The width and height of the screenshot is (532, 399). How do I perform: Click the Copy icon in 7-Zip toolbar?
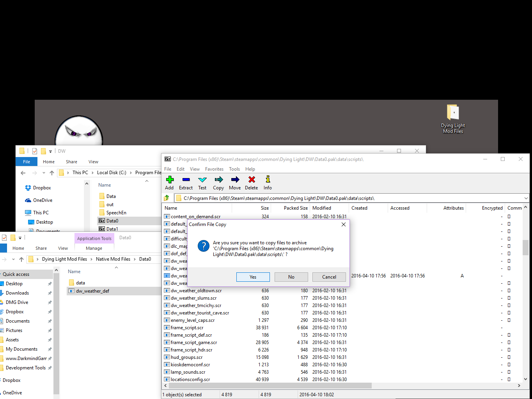tap(218, 180)
